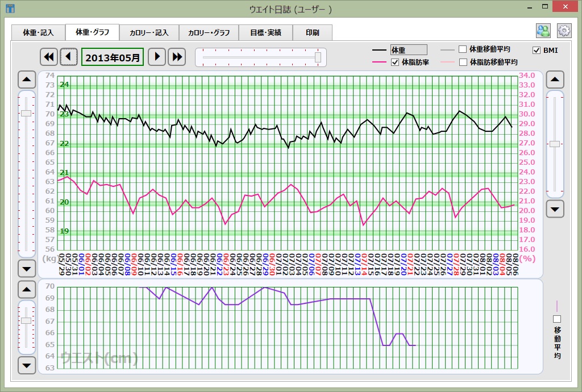Click down arrow beside waist chart

point(27,365)
